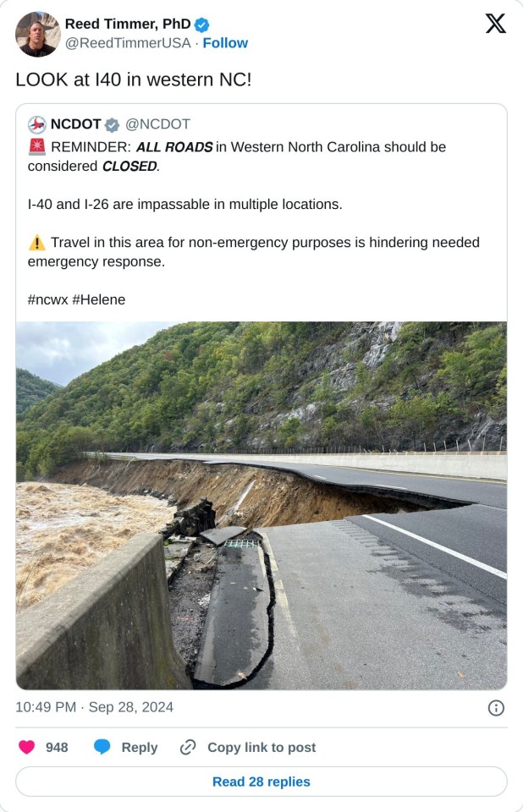This screenshot has height=812, width=523.
Task: Click the #ncwx hashtag
Action: (47, 299)
